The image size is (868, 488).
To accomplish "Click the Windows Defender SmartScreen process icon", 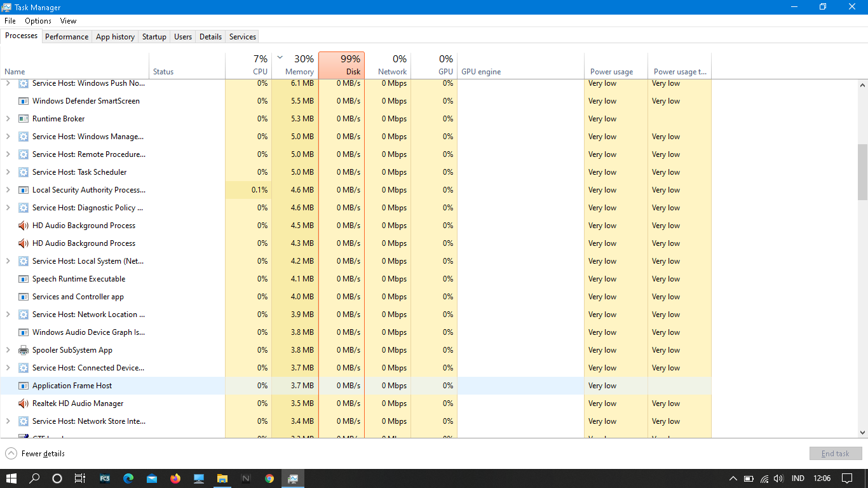I will (24, 101).
